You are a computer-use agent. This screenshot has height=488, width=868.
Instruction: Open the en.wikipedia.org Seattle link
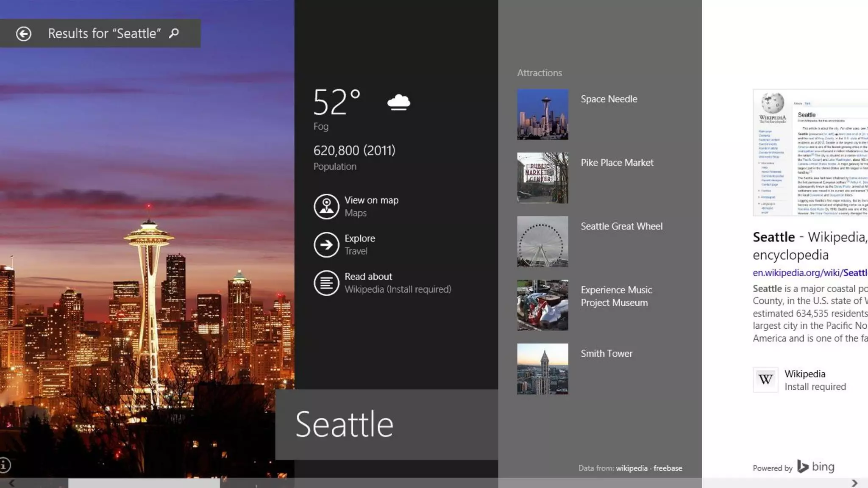pos(810,273)
